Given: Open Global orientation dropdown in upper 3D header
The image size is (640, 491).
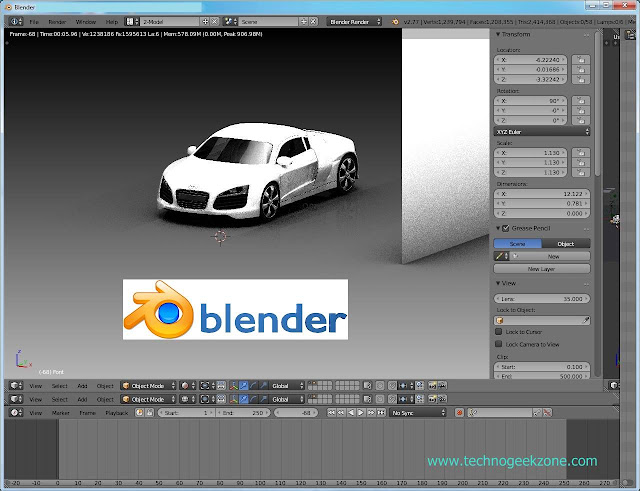Looking at the screenshot, I should [287, 385].
